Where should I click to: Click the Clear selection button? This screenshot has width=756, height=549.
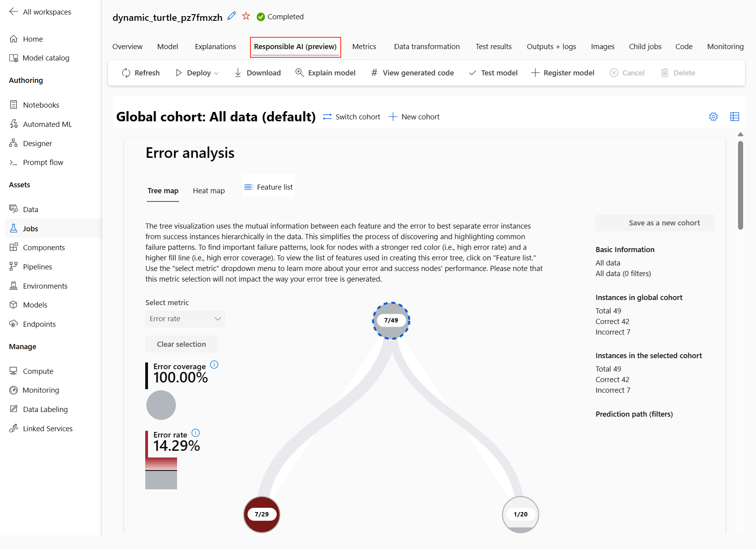click(x=181, y=344)
